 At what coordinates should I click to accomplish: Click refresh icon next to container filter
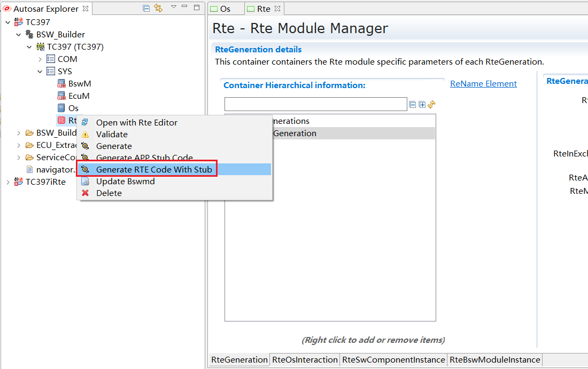(431, 105)
